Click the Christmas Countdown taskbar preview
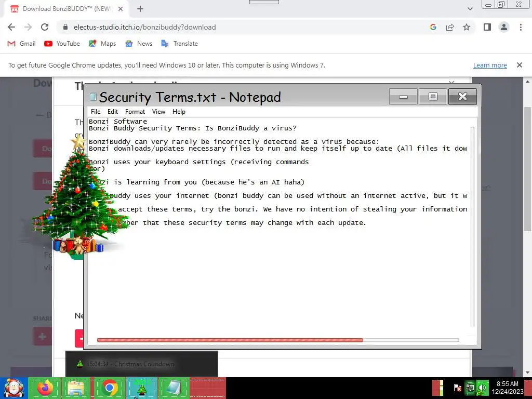The image size is (532, 399). (x=142, y=364)
